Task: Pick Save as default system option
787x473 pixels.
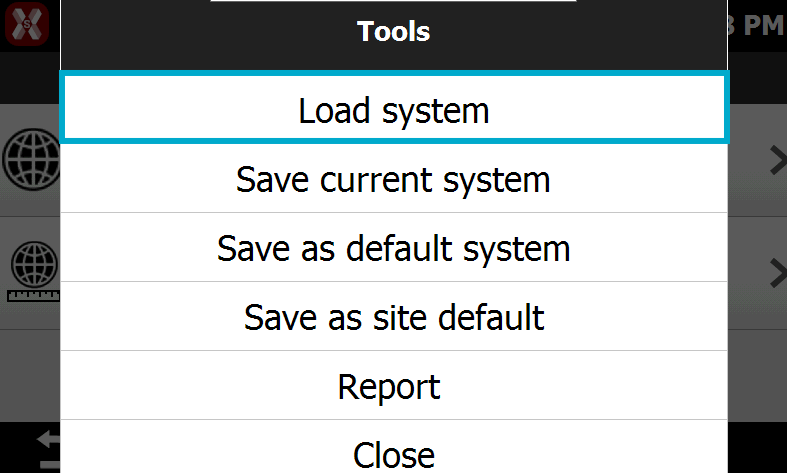Action: click(394, 248)
